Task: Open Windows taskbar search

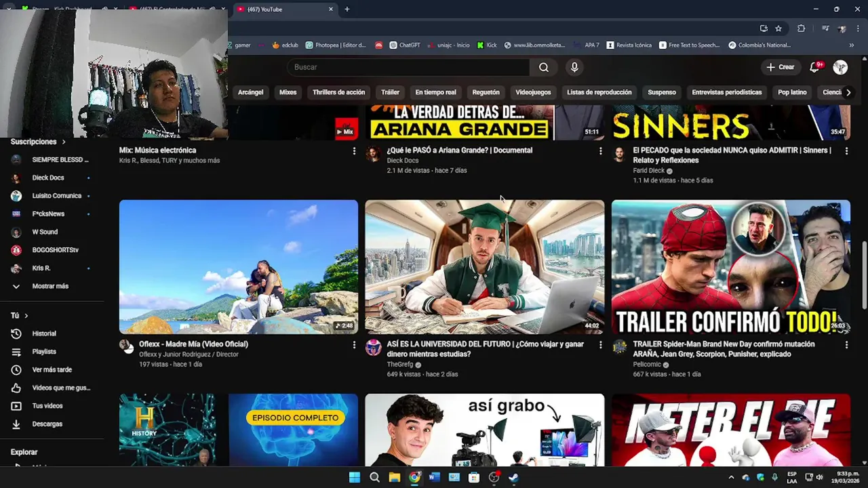Action: tap(374, 477)
